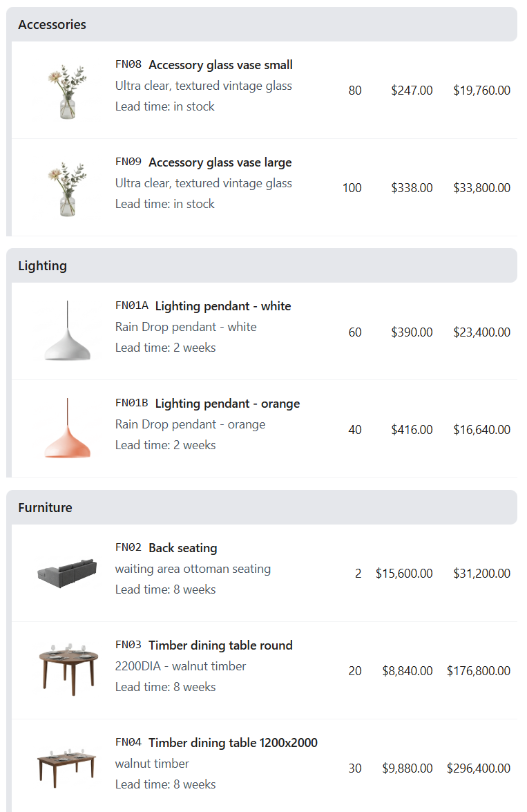Open 'Accessory glass vase small' item
The width and height of the screenshot is (527, 812).
click(x=220, y=65)
